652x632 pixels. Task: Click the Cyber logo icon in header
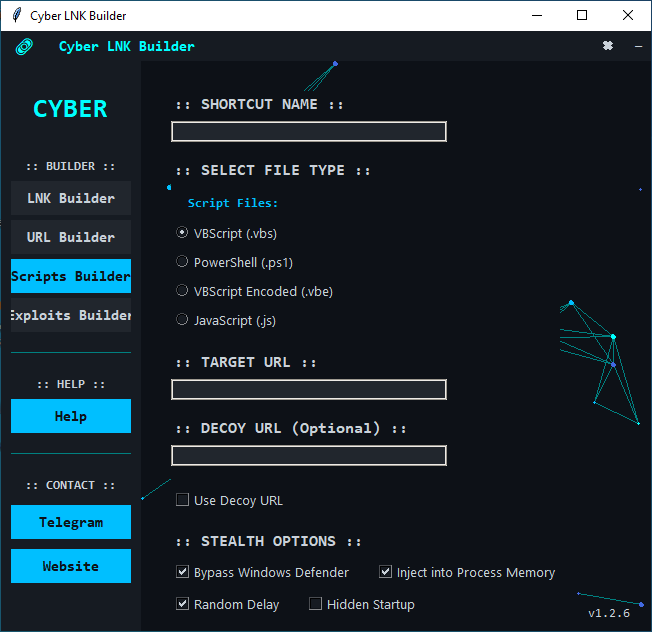24,47
